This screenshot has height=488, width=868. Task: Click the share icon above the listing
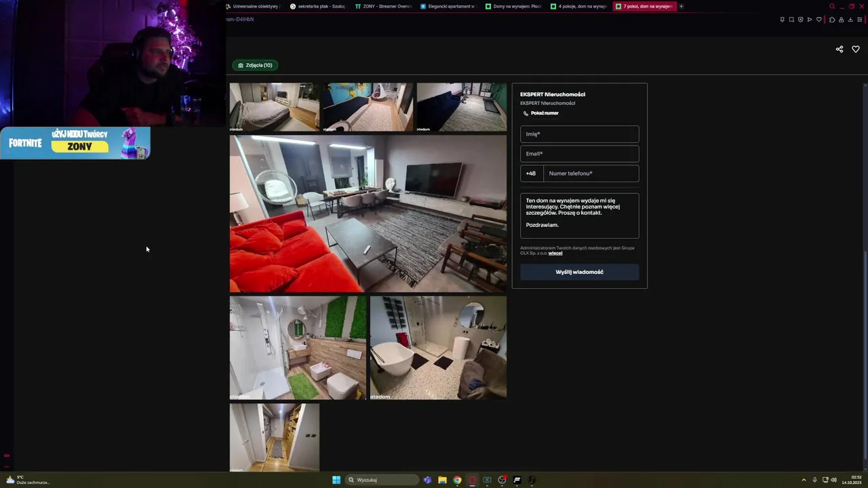coord(840,49)
